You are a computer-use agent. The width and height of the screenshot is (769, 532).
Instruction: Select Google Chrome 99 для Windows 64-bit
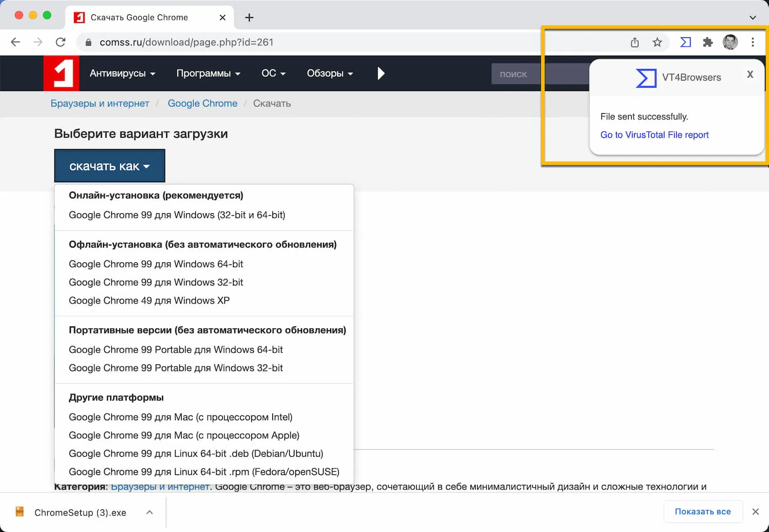pos(156,264)
